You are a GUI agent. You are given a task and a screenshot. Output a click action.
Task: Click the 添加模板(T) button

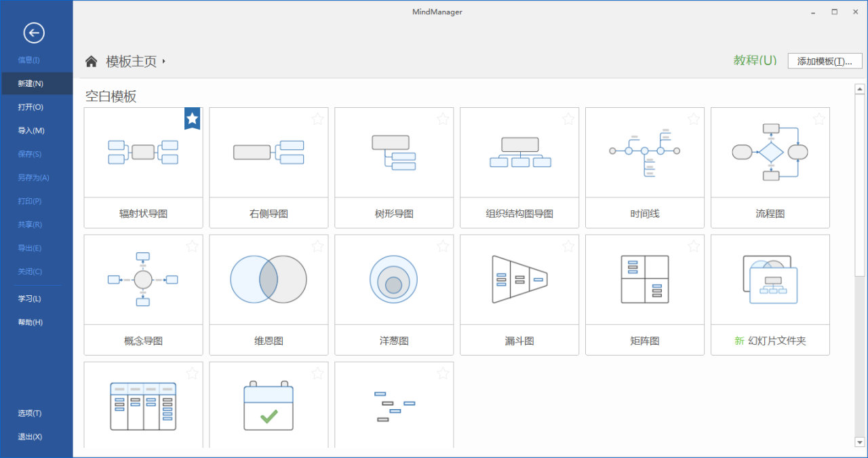[825, 60]
